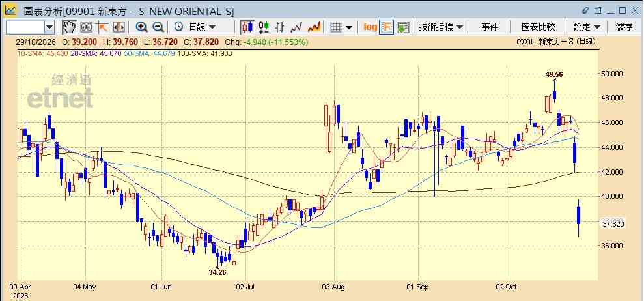Click the paperclip pin icon in title bar
Image resolution: width=644 pixels, height=301 pixels.
point(585,10)
